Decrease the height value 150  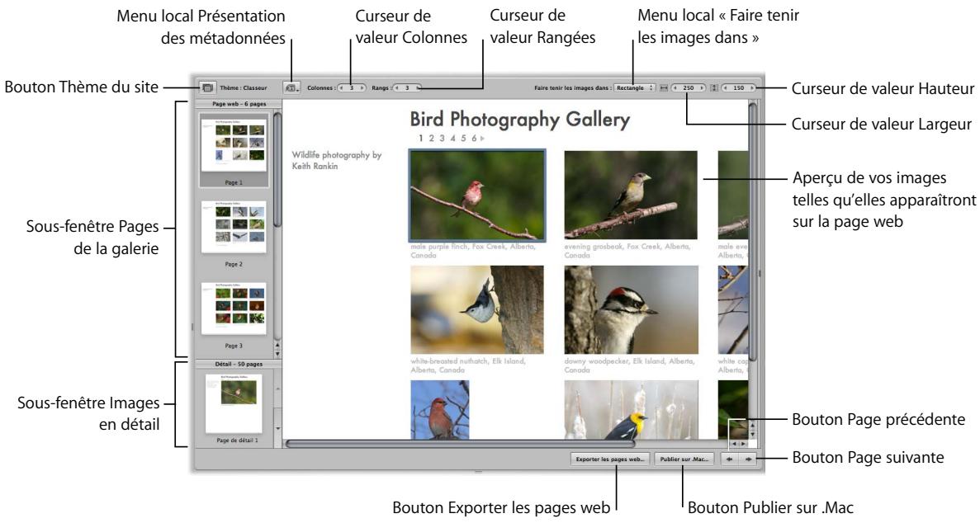pos(725,88)
